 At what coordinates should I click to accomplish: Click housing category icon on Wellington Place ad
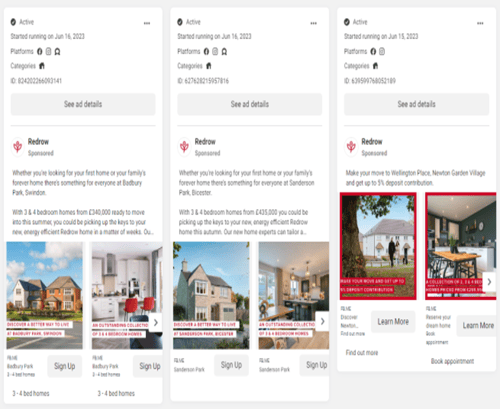pos(375,66)
